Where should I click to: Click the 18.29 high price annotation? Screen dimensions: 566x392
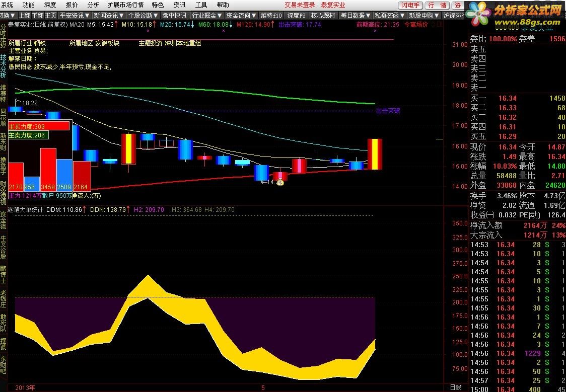point(30,103)
